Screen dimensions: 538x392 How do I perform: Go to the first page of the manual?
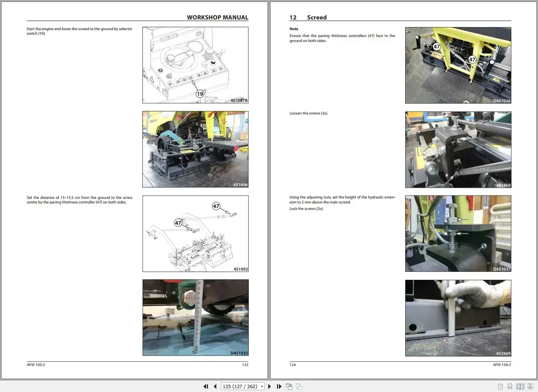[206, 386]
